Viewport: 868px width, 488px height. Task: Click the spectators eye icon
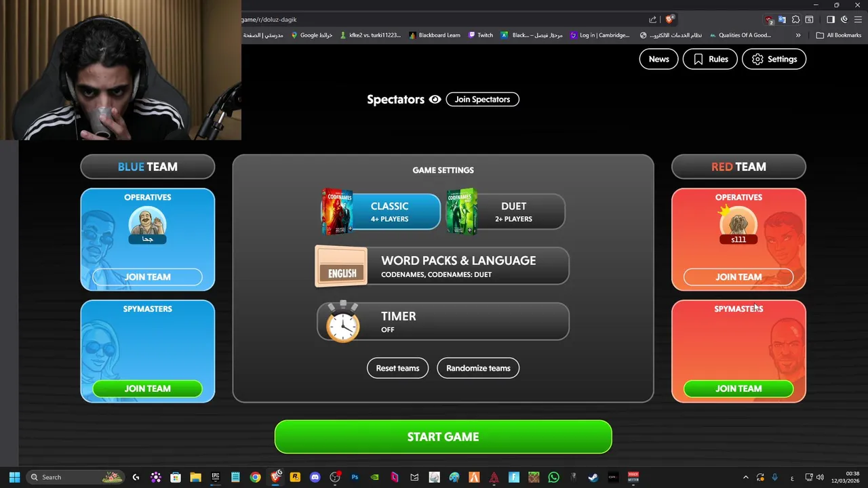(435, 99)
